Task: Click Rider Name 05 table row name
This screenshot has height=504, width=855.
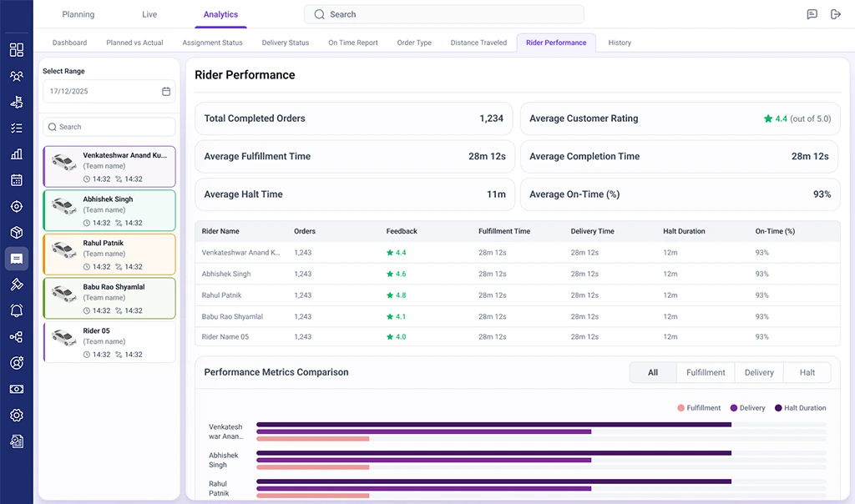Action: 225,337
